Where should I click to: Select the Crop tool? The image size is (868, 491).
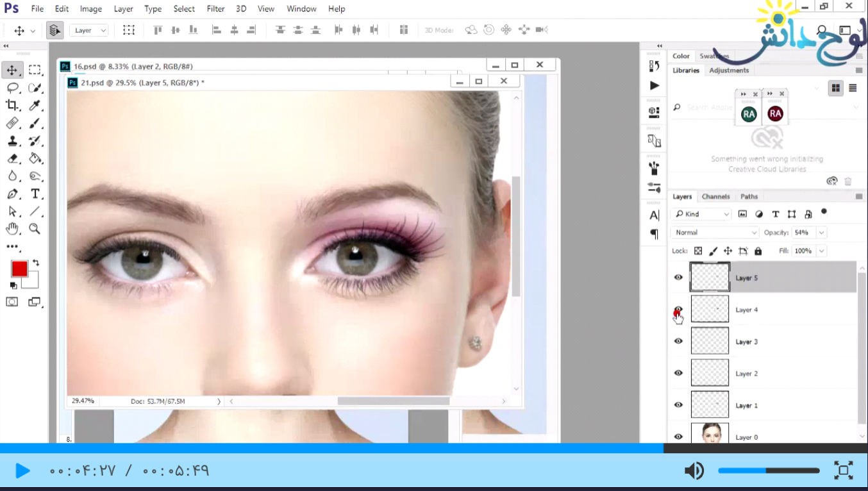[x=12, y=105]
